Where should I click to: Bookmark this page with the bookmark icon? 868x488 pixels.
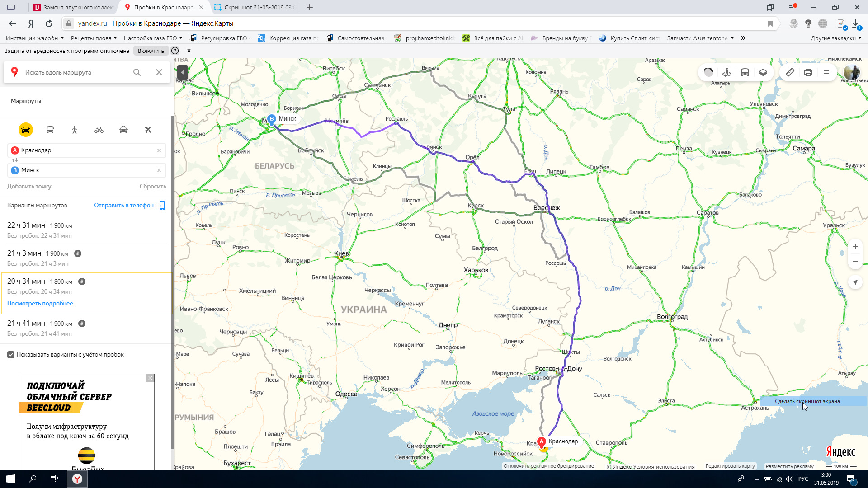pyautogui.click(x=770, y=23)
